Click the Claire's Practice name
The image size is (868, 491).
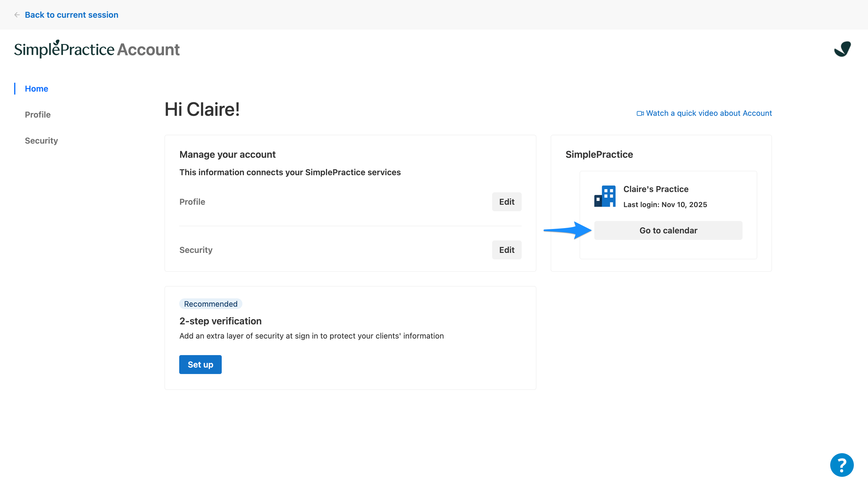[655, 189]
